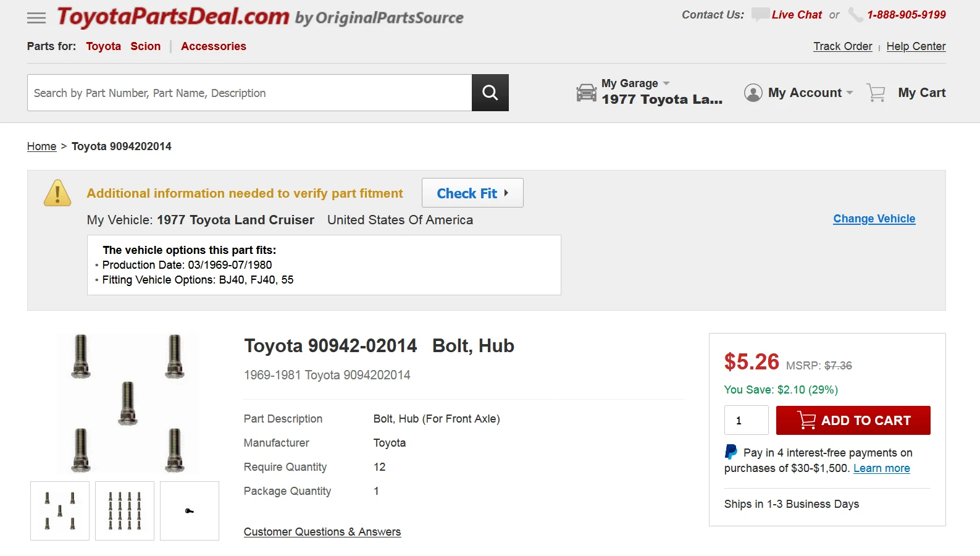Open the hamburger menu icon
Viewport: 980px width, 556px height.
point(36,18)
